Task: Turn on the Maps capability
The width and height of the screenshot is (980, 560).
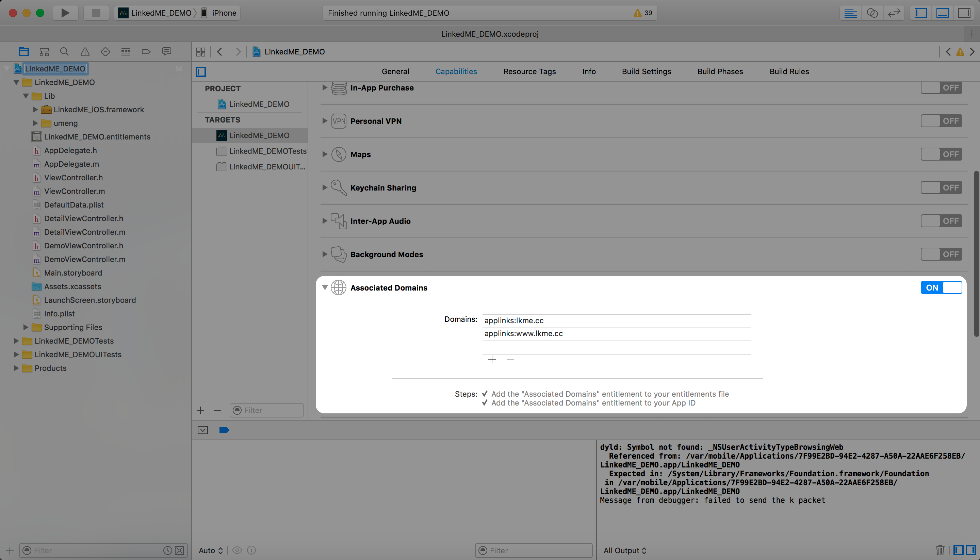Action: 941,154
